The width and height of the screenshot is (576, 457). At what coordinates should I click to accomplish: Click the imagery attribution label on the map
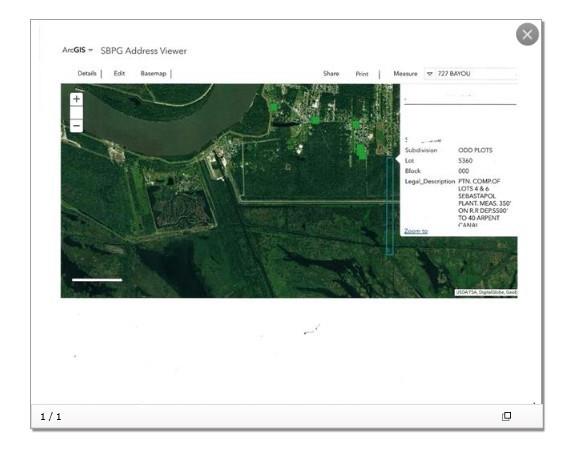[486, 292]
